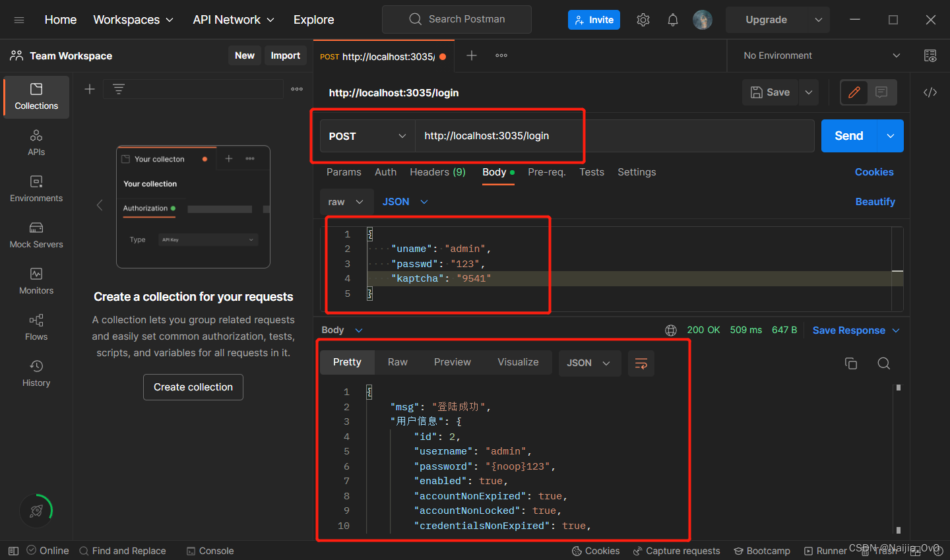Viewport: 950px width, 560px height.
Task: Open the No Environment selector
Action: point(822,56)
